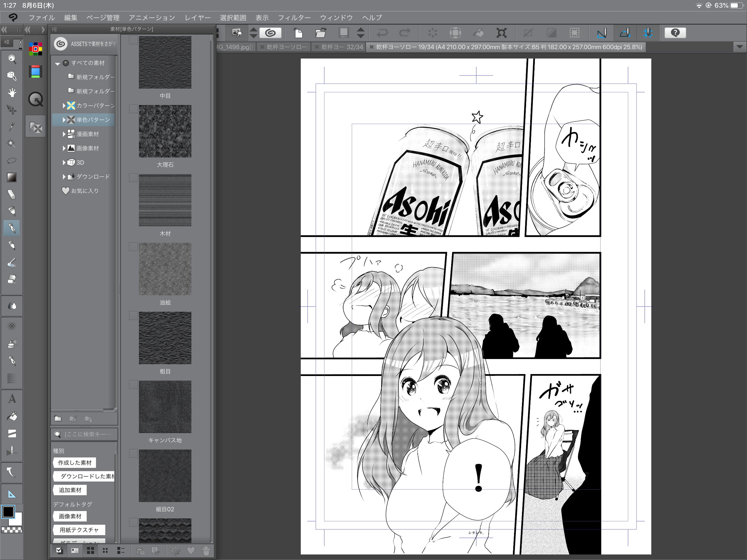Image resolution: width=747 pixels, height=560 pixels.
Task: Click the Undo arrow
Action: 382,33
